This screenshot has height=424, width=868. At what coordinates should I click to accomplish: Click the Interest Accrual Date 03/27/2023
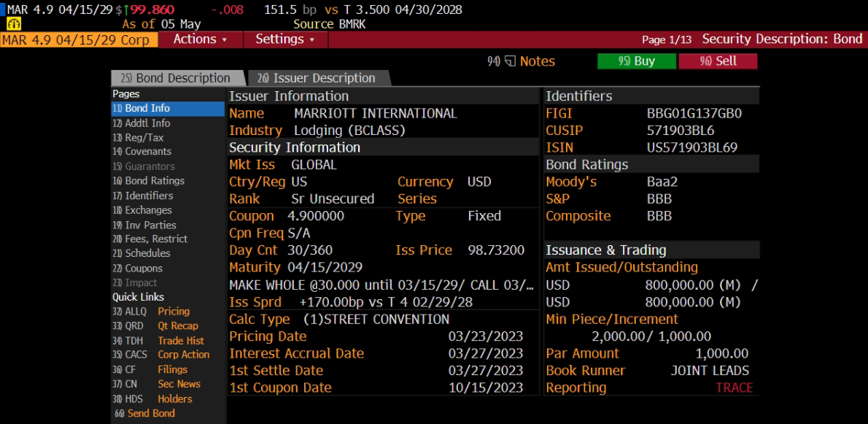486,354
